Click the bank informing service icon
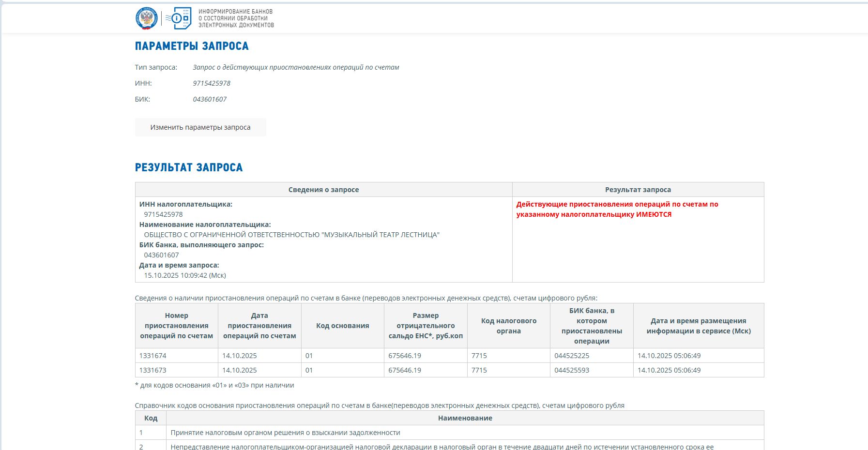The height and width of the screenshot is (450, 868). [179, 18]
